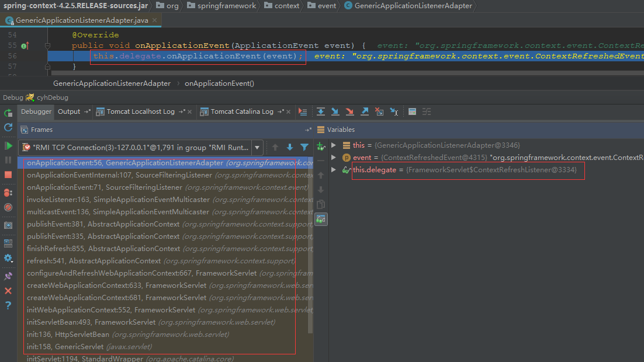The image size is (644, 362).
Task: Click Step Into icon
Action: point(335,112)
